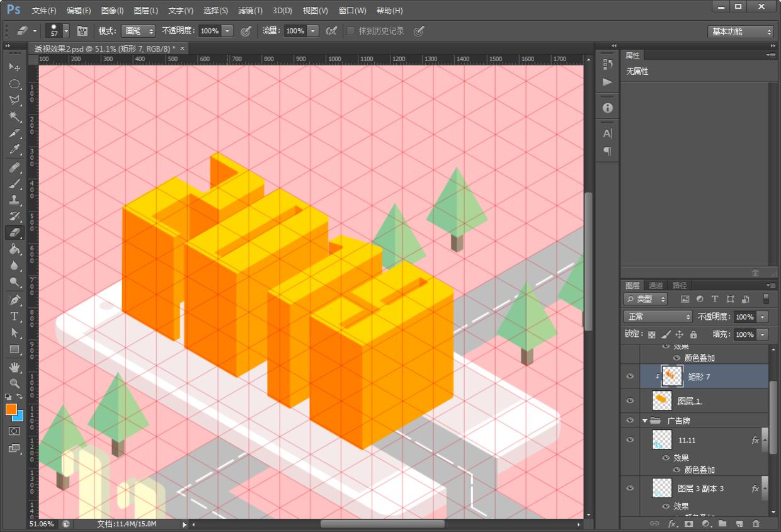Select the Zoom tool
The height and width of the screenshot is (532, 781).
click(x=14, y=383)
